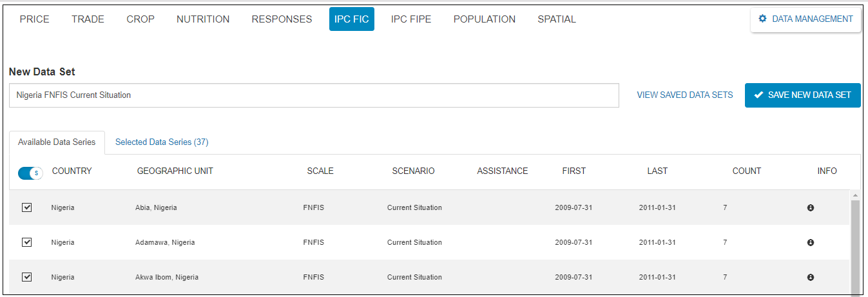868x297 pixels.
Task: Go to the SPATIAL tab
Action: [557, 19]
